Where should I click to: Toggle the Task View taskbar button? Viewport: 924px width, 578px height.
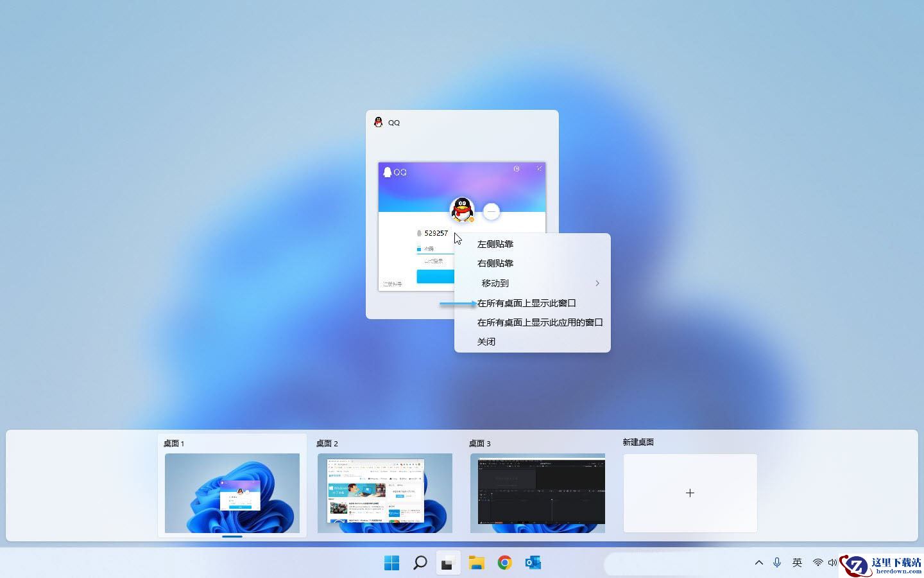[448, 563]
